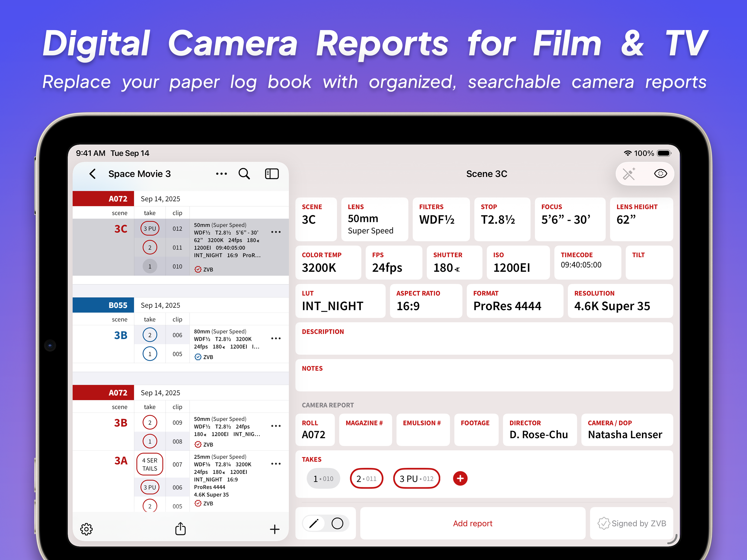Open options for scene 3C entry
Screen dimensions: 747x560
276,232
